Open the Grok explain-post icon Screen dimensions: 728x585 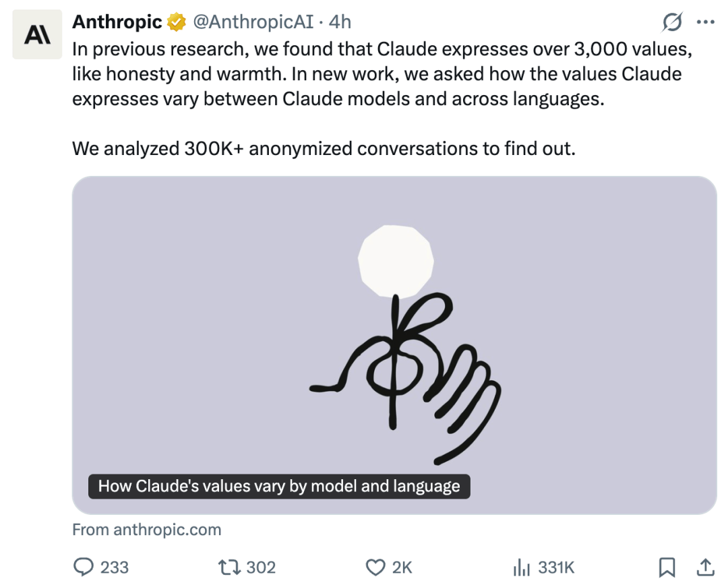[x=672, y=22]
